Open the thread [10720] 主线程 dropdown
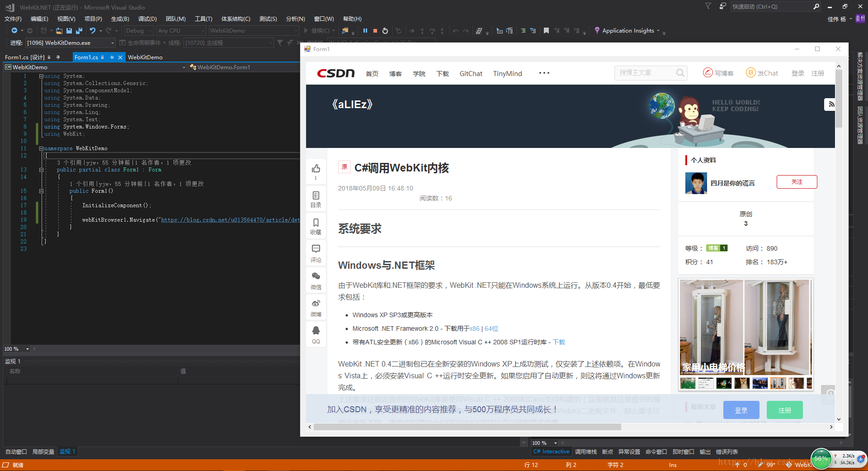This screenshot has height=471, width=868. coord(229,43)
